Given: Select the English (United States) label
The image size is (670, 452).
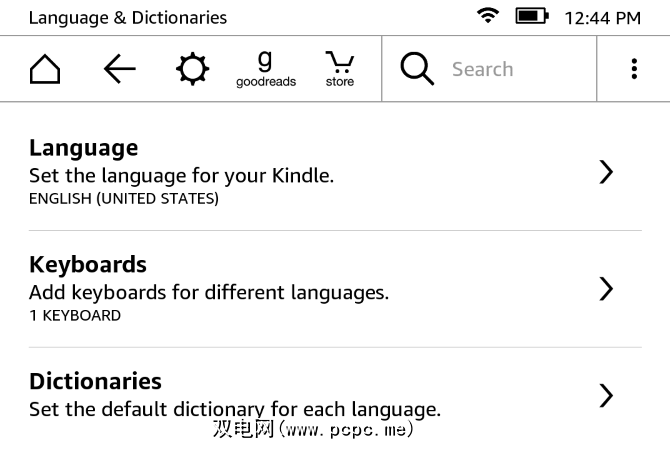Looking at the screenshot, I should coord(124,198).
